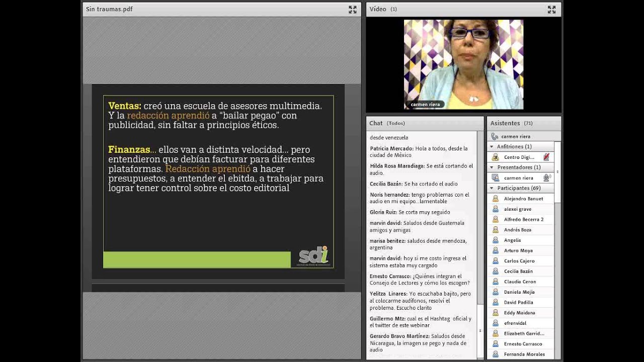Click the avatar icon of Elizabeth Garrid...

[x=495, y=333]
